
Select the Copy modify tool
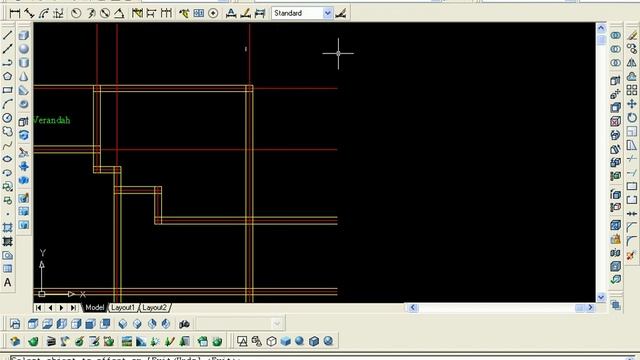(632, 49)
